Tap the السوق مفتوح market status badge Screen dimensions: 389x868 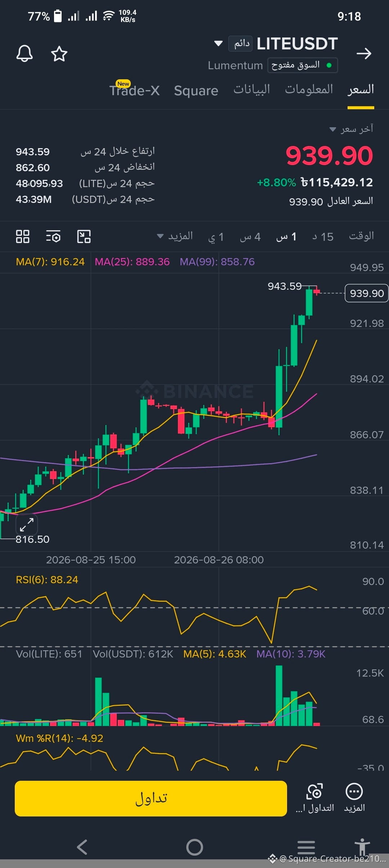coord(303,65)
